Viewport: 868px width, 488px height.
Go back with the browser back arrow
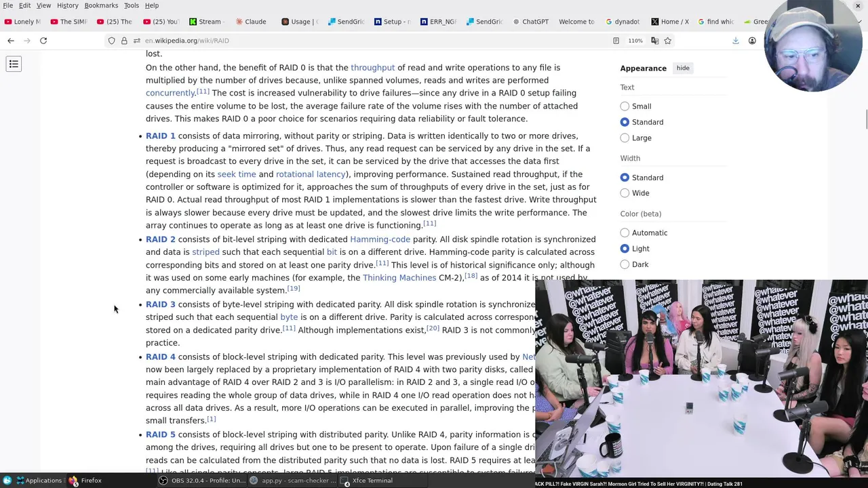tap(11, 41)
